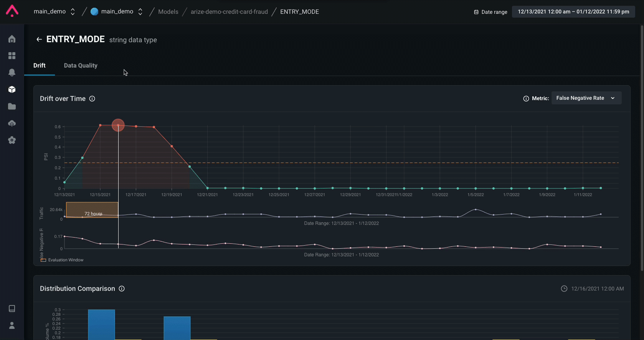Select the models cube icon in sidebar
Viewport: 644px width, 340px height.
click(12, 89)
